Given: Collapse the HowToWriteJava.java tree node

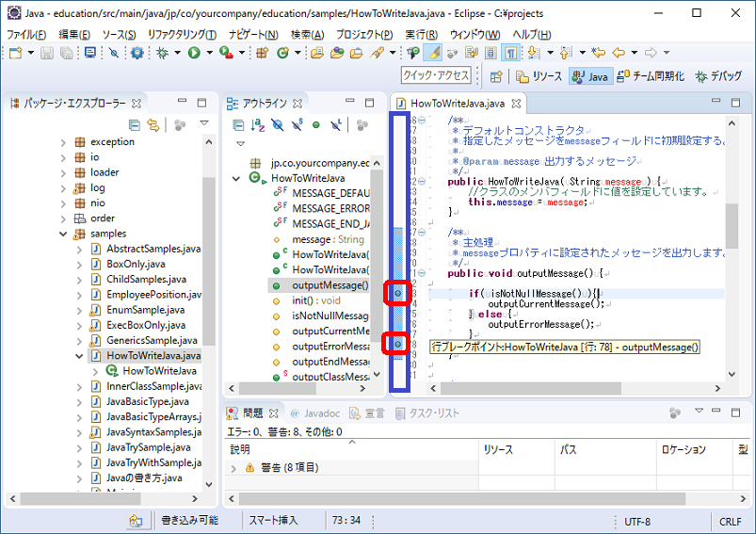Looking at the screenshot, I should click(79, 356).
